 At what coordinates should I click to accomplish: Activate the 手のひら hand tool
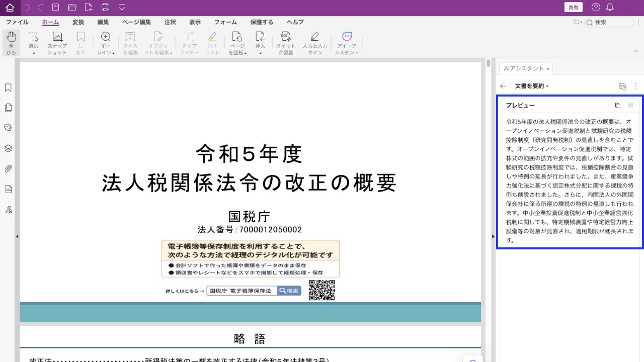click(x=11, y=43)
